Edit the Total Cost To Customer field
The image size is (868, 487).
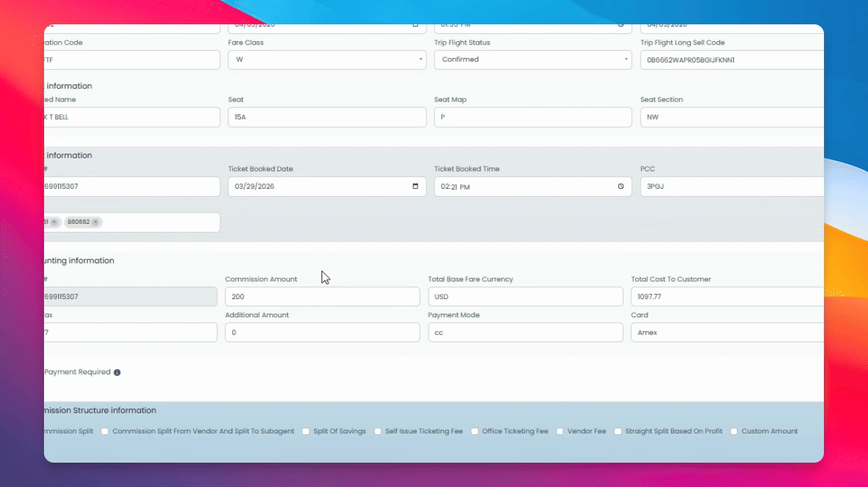tap(727, 296)
